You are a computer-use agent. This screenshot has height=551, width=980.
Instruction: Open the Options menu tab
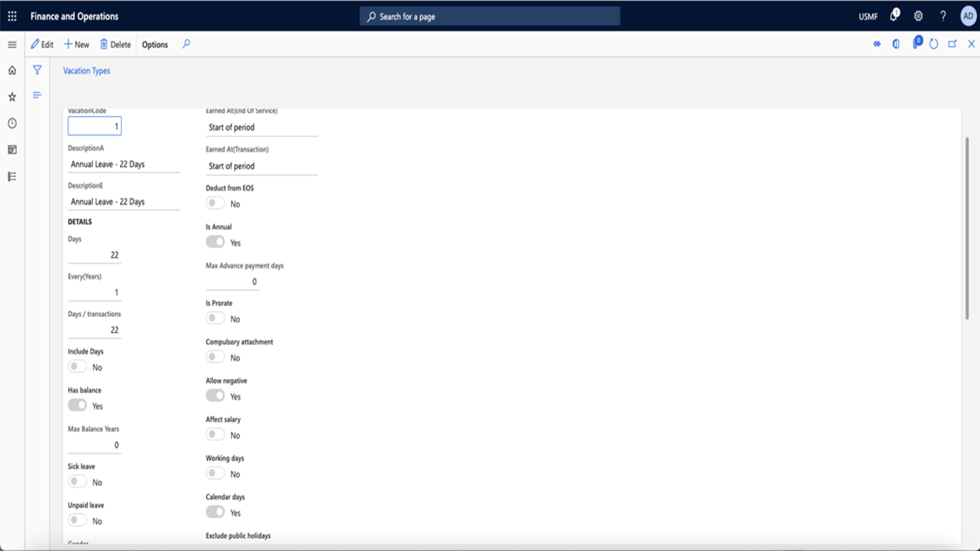[x=155, y=44]
